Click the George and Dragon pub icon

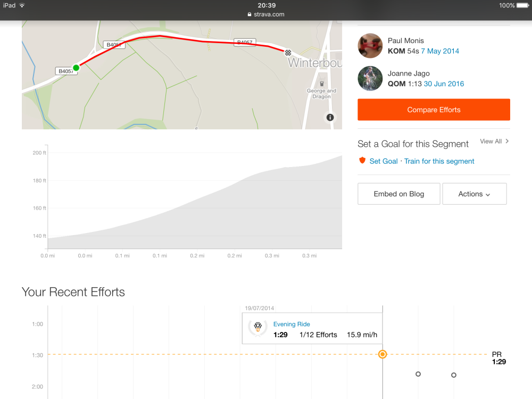coord(322,84)
